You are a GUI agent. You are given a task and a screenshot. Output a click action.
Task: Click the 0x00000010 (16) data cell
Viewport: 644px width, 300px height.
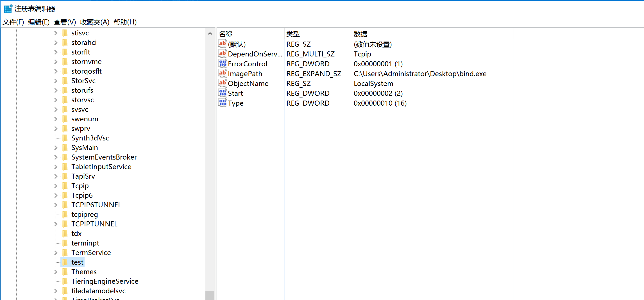click(380, 103)
